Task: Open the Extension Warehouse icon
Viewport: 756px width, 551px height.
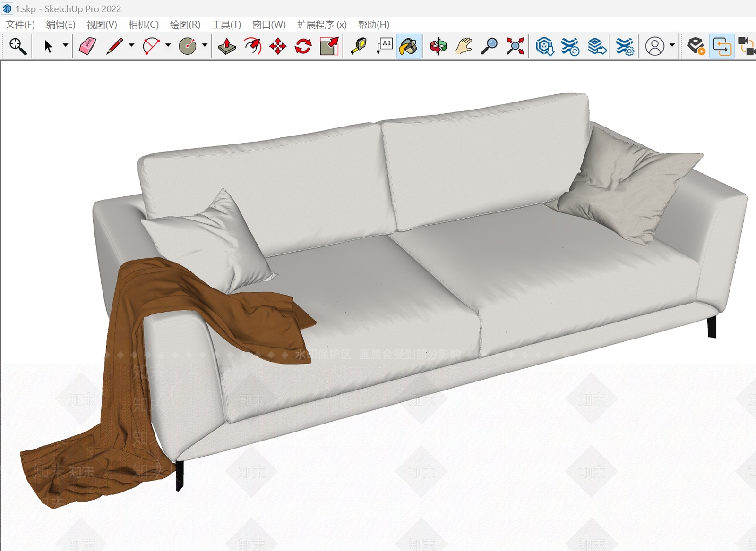Action: 570,46
